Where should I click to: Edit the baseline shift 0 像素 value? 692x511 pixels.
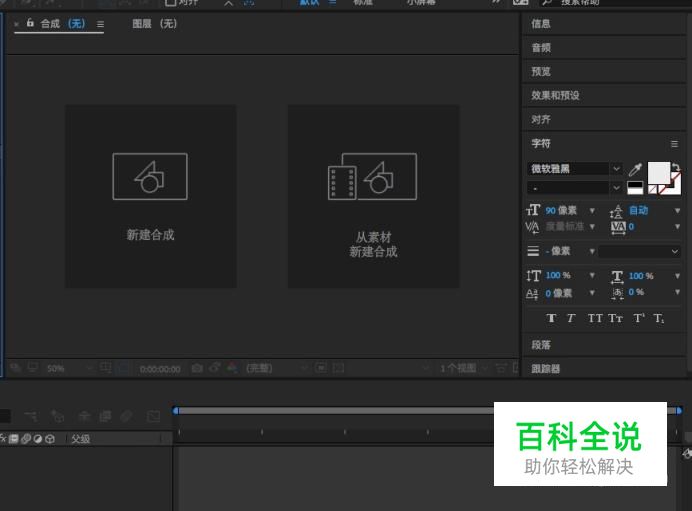pyautogui.click(x=559, y=293)
